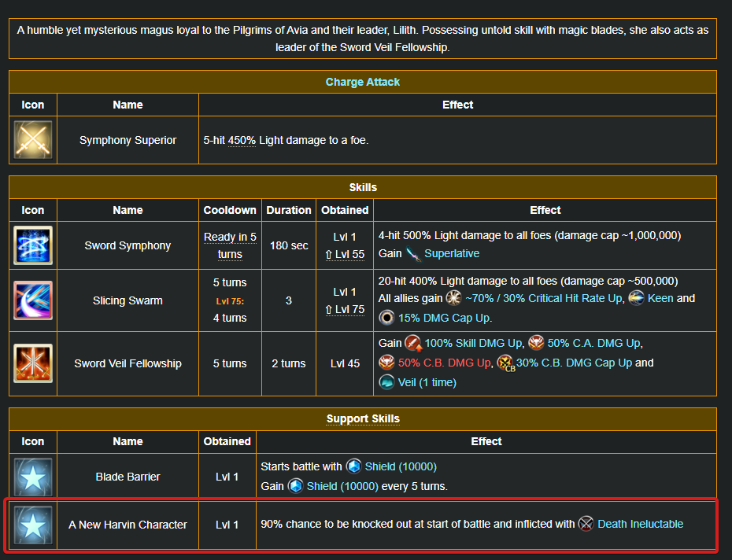Viewport: 732px width, 560px height.
Task: Click the underlined Lvl 75 upgrade text
Action: [x=345, y=309]
